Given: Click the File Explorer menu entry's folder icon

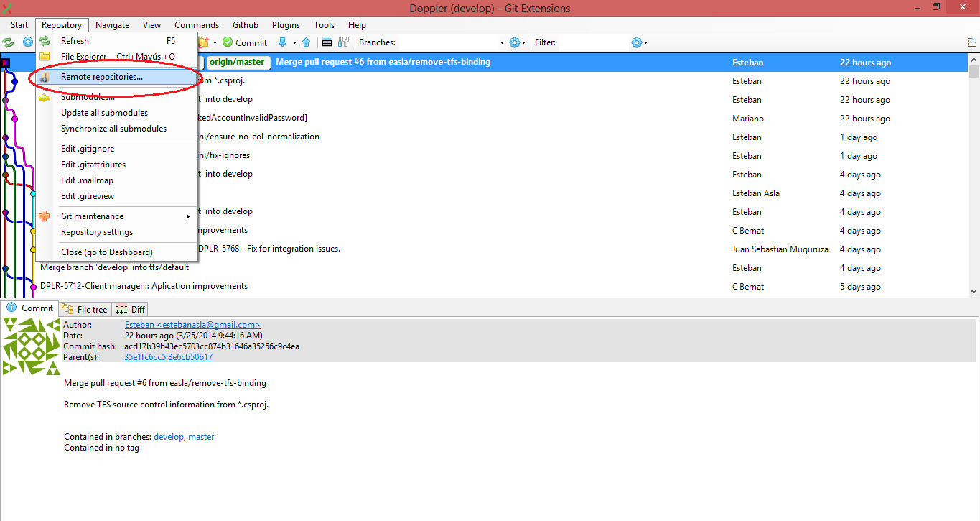Looking at the screenshot, I should [x=45, y=57].
